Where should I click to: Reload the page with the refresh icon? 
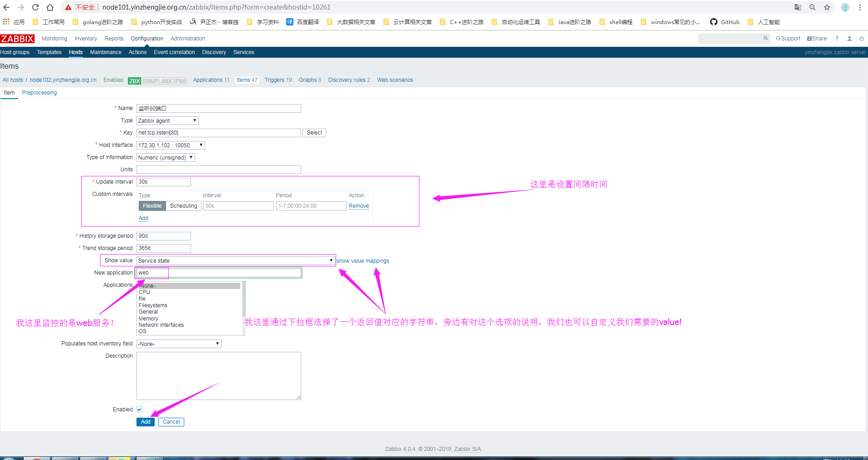point(35,7)
